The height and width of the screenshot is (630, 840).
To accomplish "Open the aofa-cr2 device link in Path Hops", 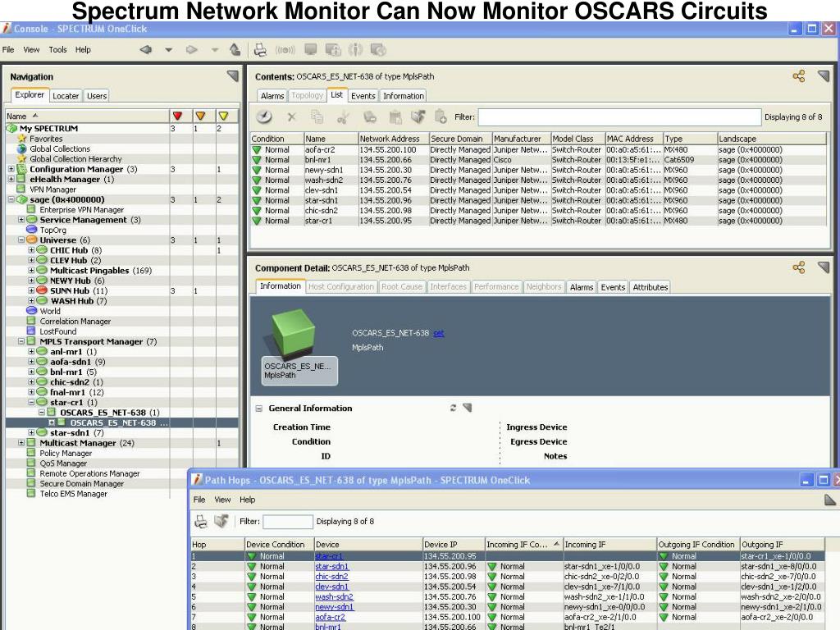I will tap(330, 617).
